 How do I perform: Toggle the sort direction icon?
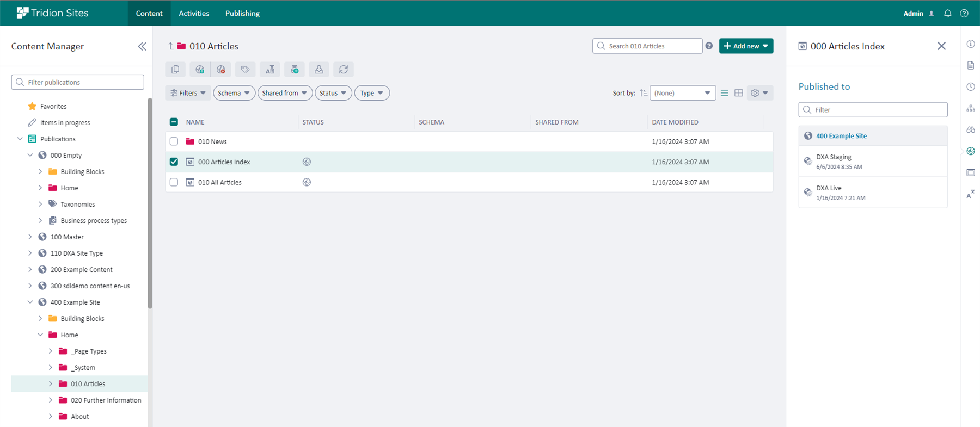pos(644,93)
